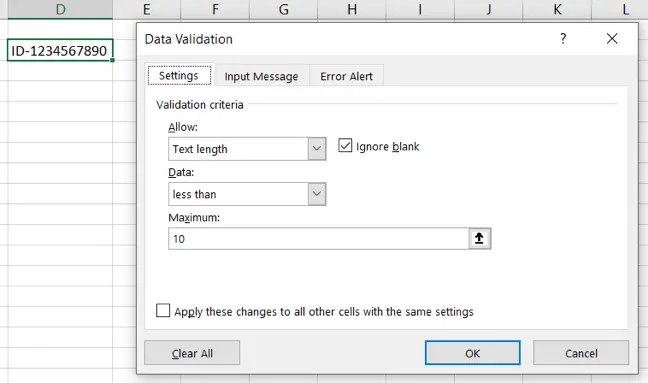648x383 pixels.
Task: Expand the Data dropdown arrow
Action: click(317, 194)
